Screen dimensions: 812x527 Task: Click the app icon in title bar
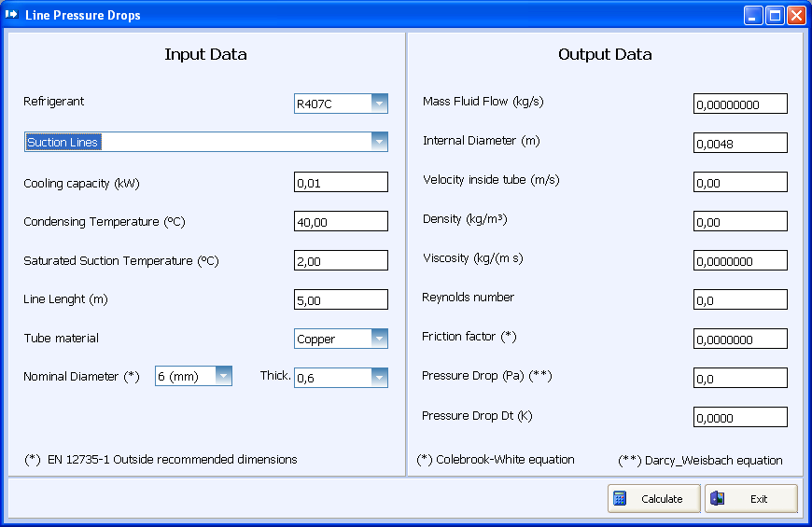click(11, 15)
